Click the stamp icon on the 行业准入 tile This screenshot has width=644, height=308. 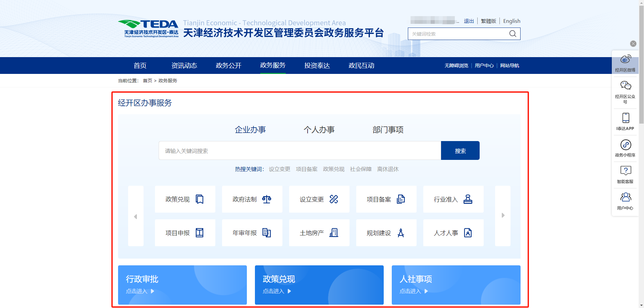(468, 199)
